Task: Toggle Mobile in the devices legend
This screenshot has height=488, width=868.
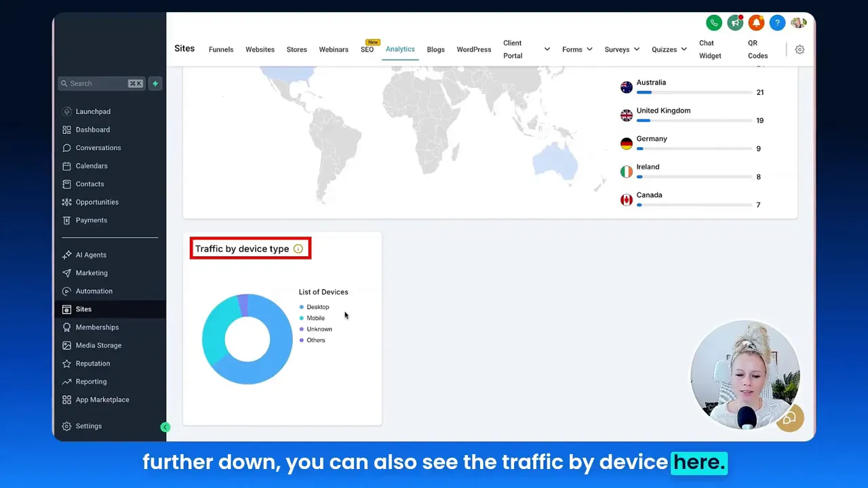Action: 312,318
